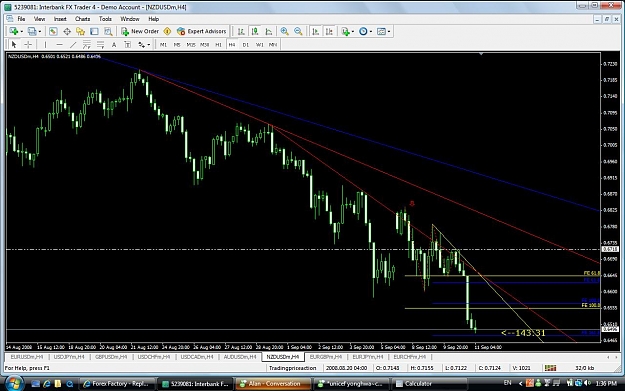
Task: Click the Indicators add icon
Action: coord(345,31)
